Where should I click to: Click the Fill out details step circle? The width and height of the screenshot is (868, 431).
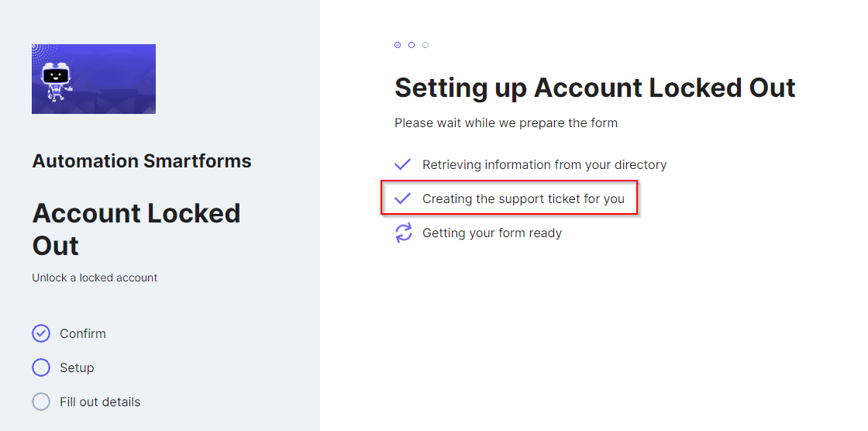pyautogui.click(x=41, y=402)
